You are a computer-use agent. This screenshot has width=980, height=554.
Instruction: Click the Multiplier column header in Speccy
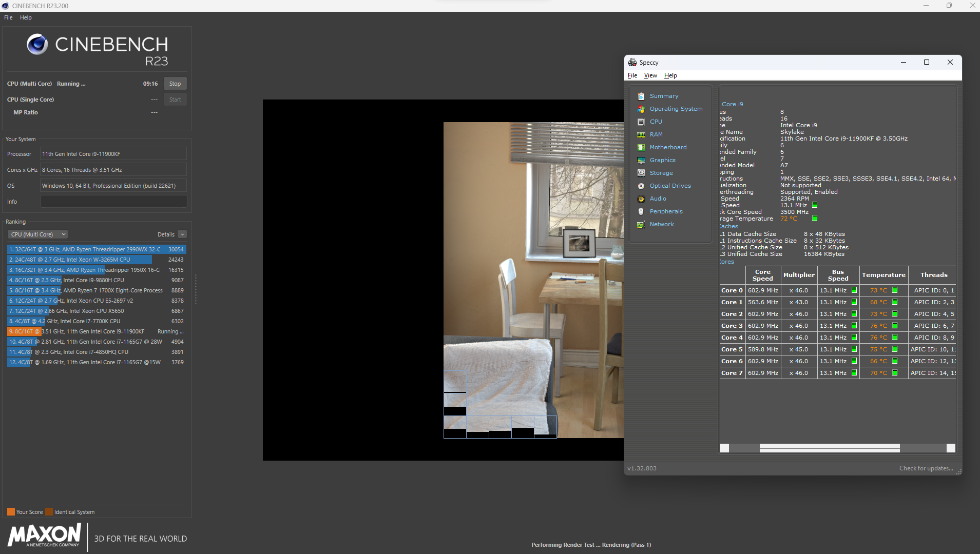(799, 275)
